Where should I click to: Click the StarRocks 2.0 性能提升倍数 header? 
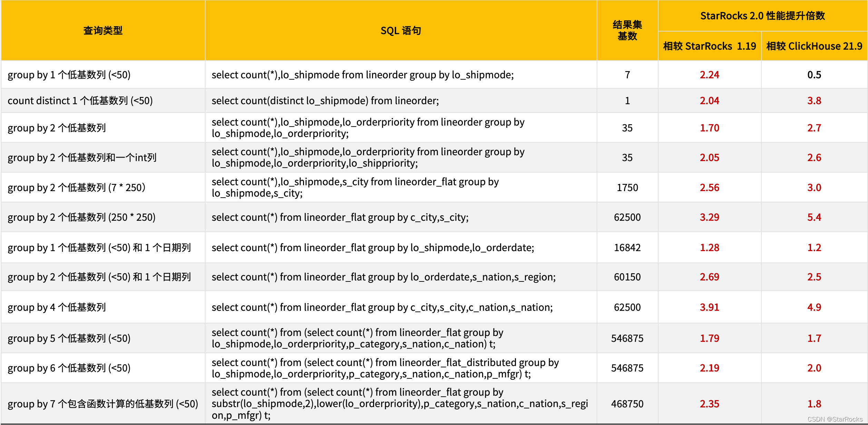tap(762, 16)
